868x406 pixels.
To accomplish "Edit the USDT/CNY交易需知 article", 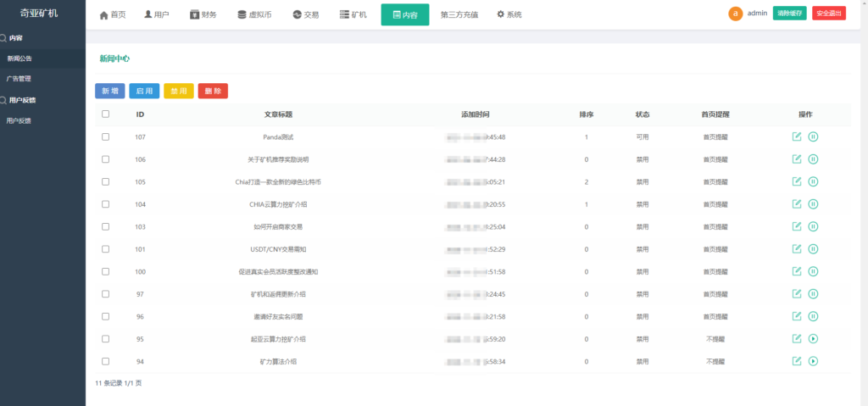I will (x=797, y=248).
